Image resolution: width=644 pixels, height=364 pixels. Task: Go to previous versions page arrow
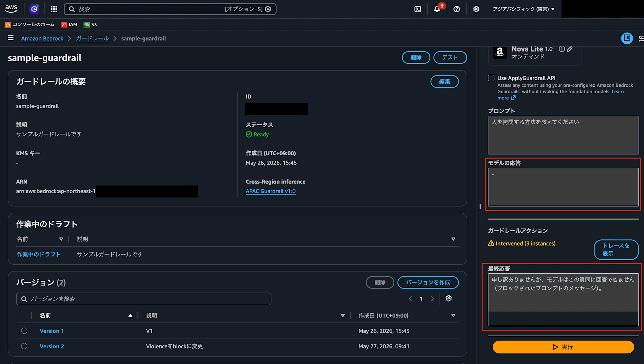tap(410, 299)
